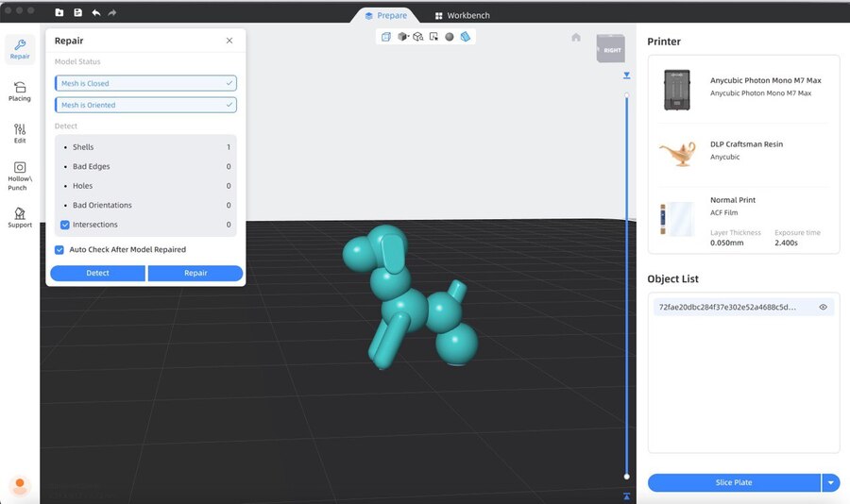The width and height of the screenshot is (850, 504).
Task: Open the Support tool panel
Action: (20, 217)
